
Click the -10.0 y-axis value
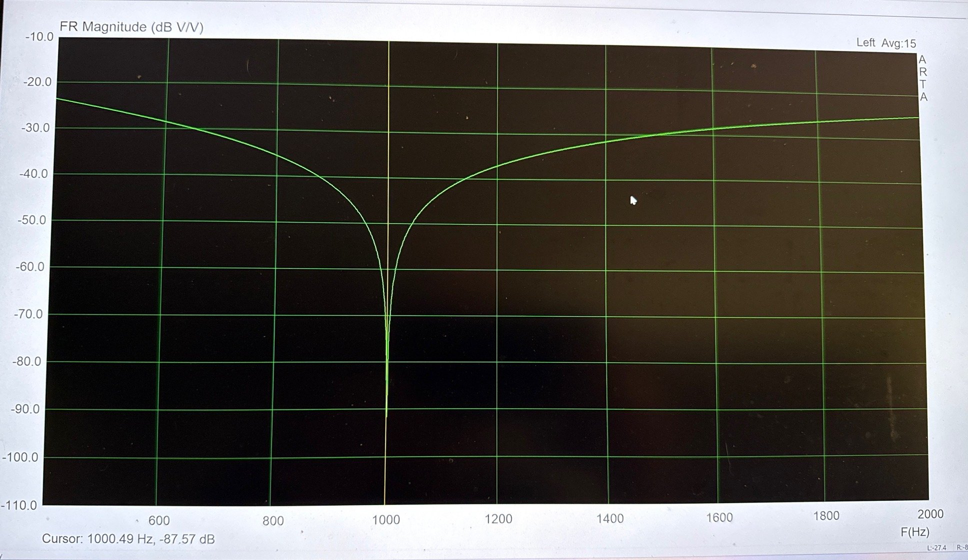point(39,36)
